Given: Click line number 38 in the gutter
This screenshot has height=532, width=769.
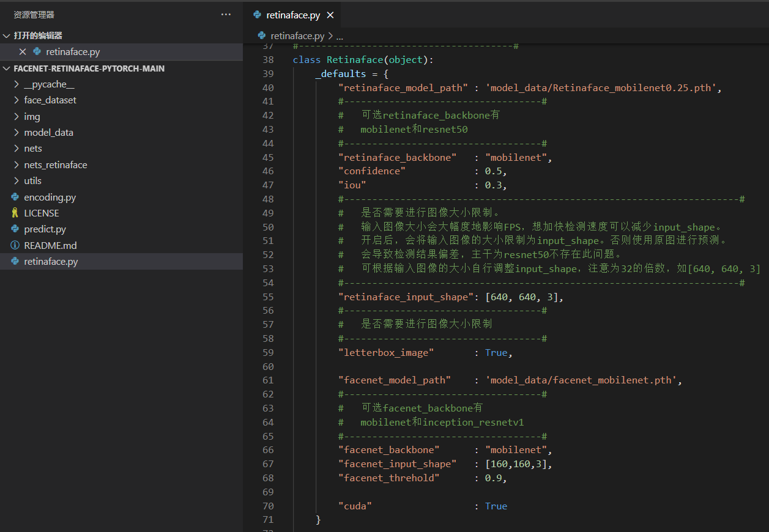Looking at the screenshot, I should pyautogui.click(x=268, y=60).
